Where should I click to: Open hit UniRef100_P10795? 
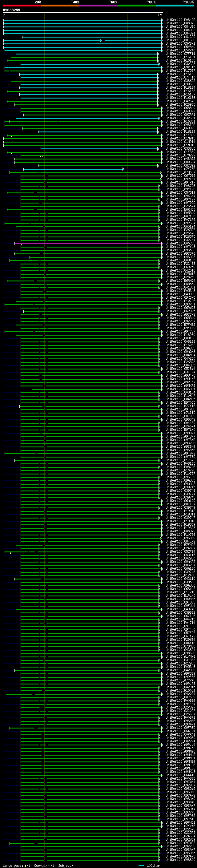click(x=180, y=301)
